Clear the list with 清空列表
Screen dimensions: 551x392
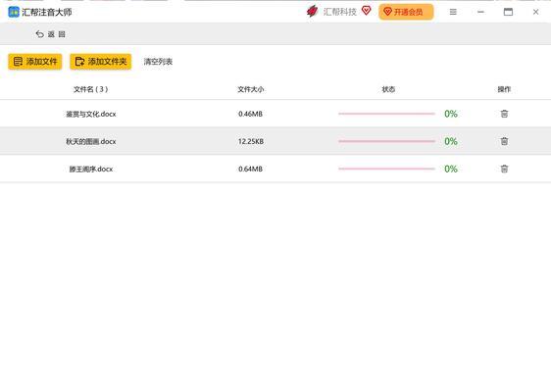click(158, 62)
